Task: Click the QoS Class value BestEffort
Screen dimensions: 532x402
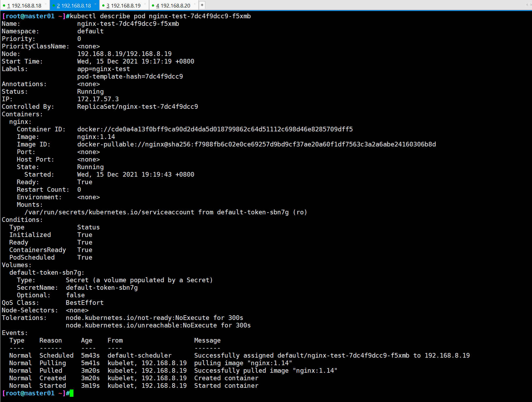Action: pos(85,303)
